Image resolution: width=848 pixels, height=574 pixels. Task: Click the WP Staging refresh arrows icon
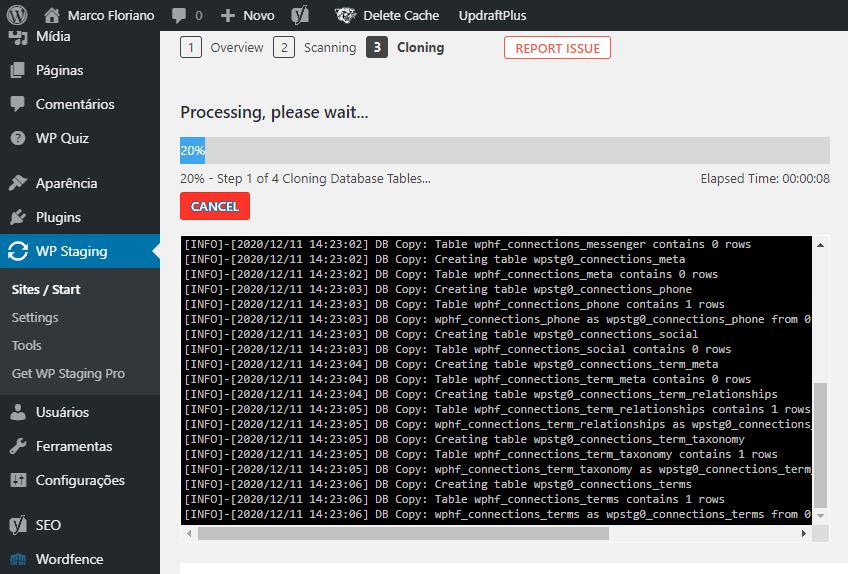(18, 251)
